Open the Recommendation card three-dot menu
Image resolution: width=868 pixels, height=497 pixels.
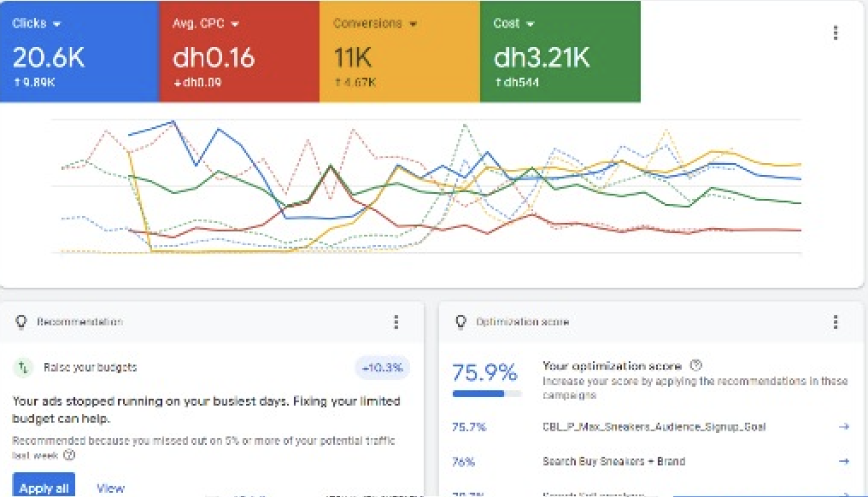click(396, 322)
